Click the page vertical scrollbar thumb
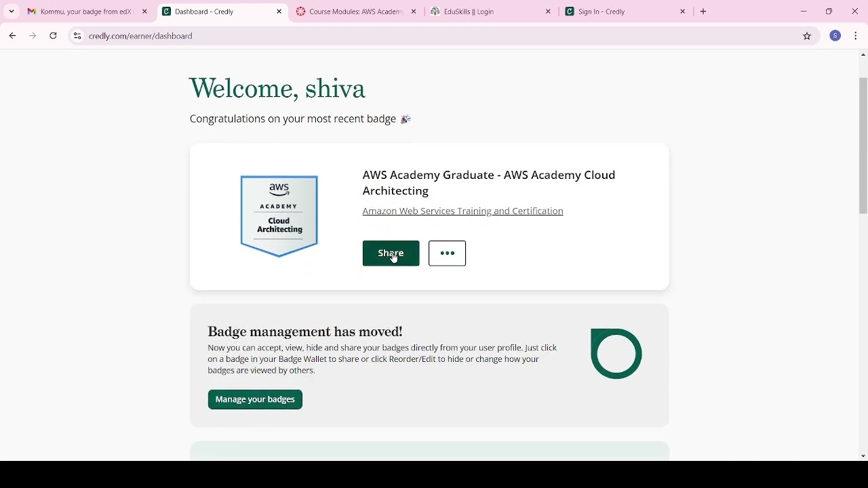Screen dimensions: 868x488 point(863,146)
